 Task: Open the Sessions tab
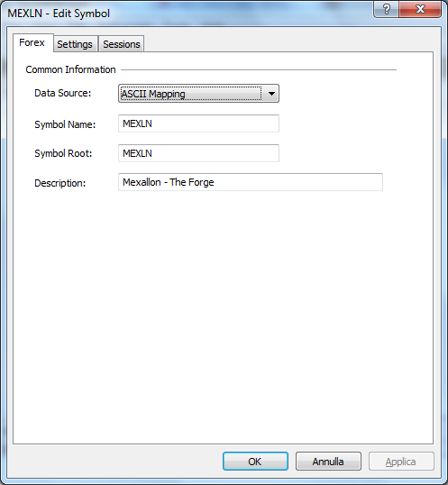coord(122,44)
